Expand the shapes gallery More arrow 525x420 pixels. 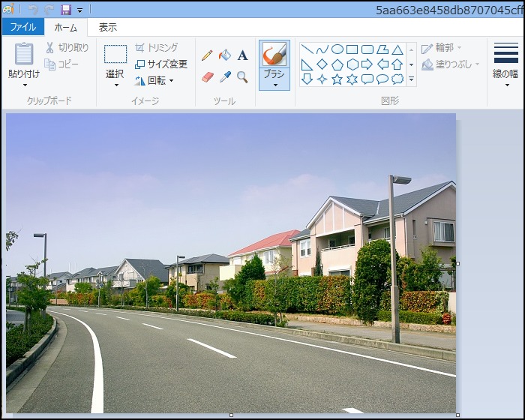pos(411,79)
